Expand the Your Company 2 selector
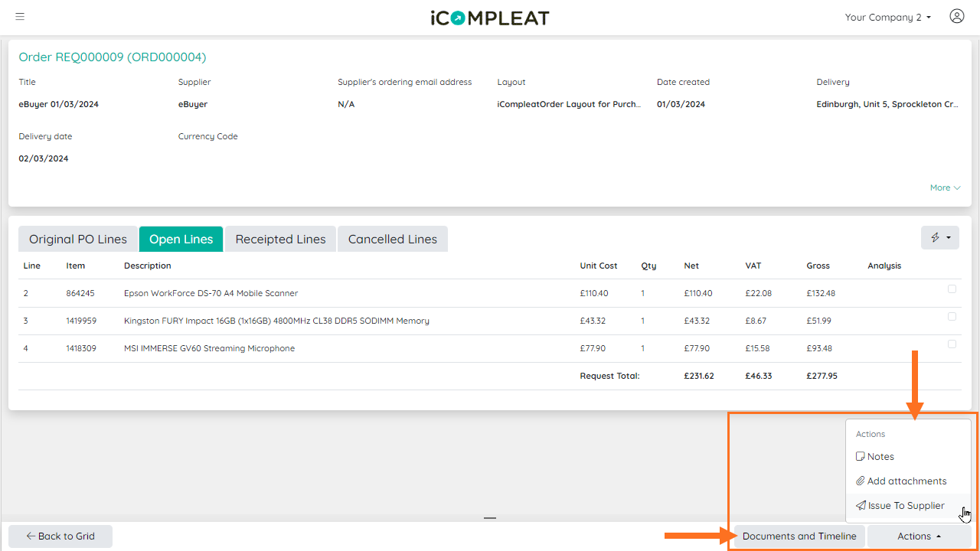The width and height of the screenshot is (980, 551). 888,17
